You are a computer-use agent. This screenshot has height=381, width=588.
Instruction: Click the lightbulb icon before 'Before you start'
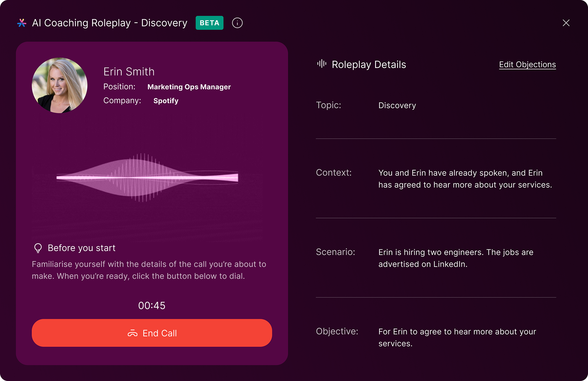[38, 248]
